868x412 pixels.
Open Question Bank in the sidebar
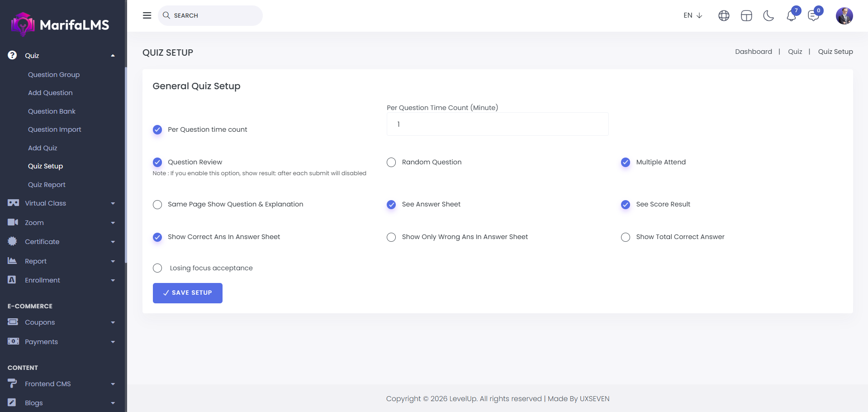[x=52, y=111]
